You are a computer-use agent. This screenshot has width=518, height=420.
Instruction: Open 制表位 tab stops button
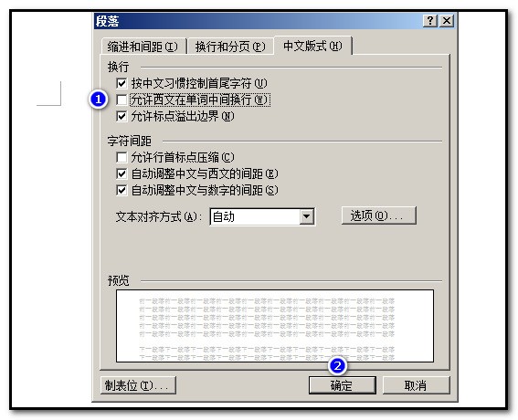click(x=138, y=385)
